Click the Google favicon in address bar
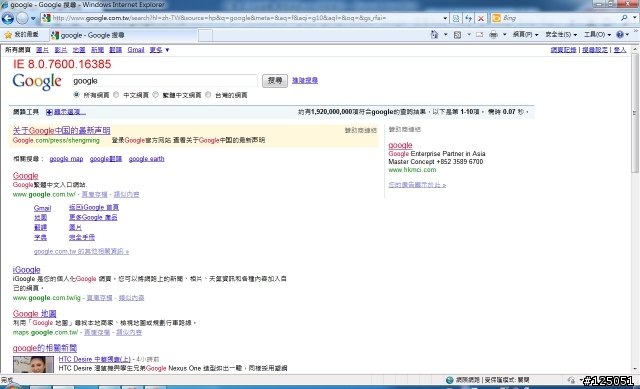 46,18
